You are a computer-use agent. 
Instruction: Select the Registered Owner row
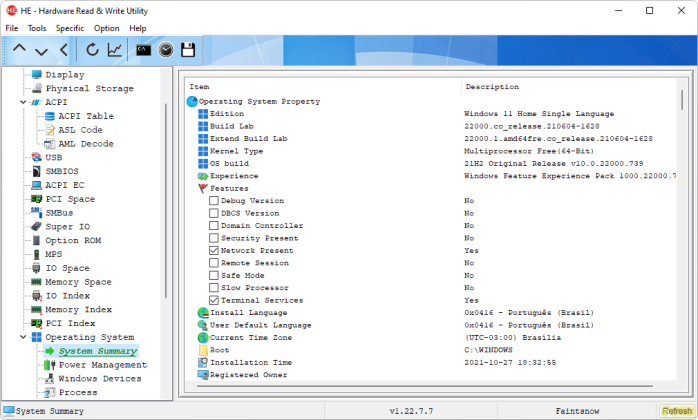point(431,375)
